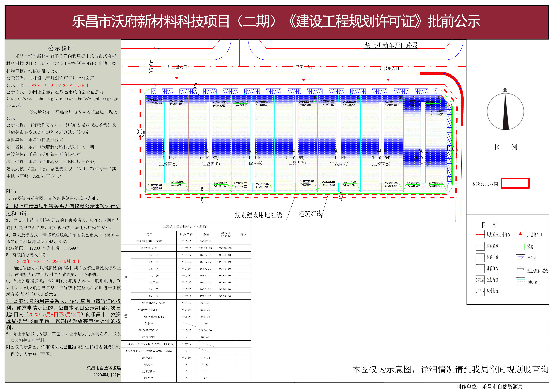Click the 绿地率 value 0.29

click(205, 365)
